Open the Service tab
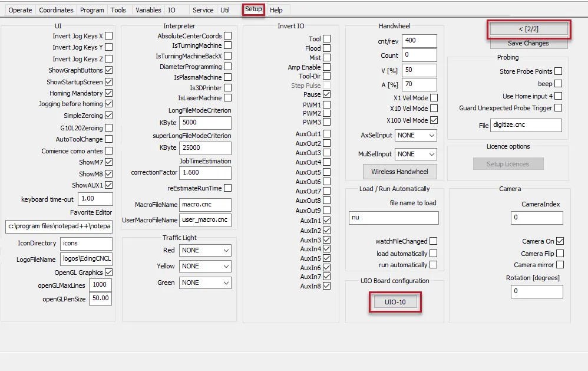 (x=203, y=10)
